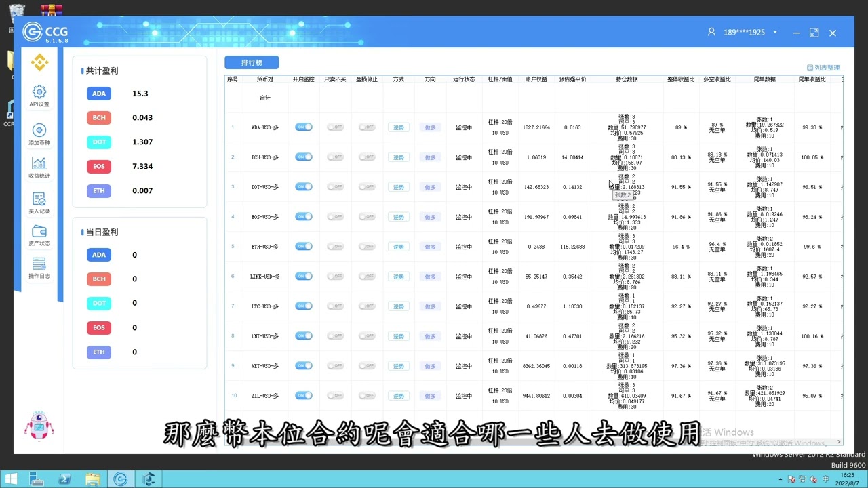This screenshot has height=488, width=868.
Task: Open 操作日志 operation log
Action: 39,268
